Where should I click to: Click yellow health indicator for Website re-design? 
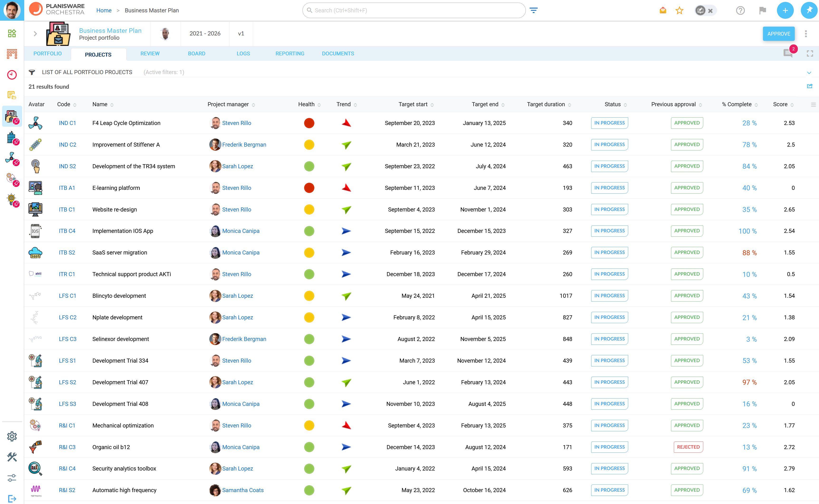coord(309,209)
